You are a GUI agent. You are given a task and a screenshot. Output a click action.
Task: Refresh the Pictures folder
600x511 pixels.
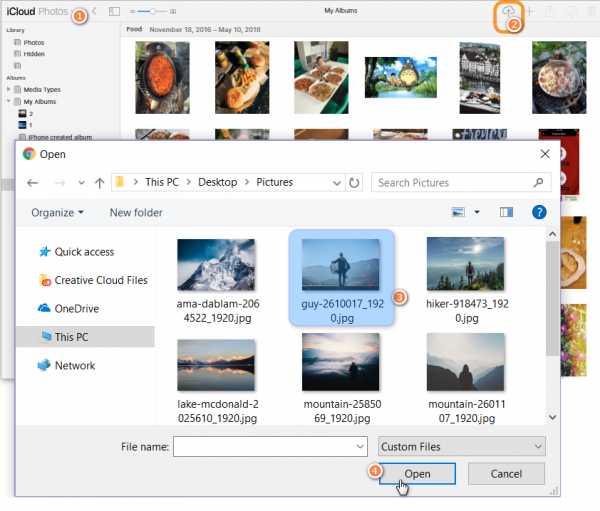coord(354,183)
